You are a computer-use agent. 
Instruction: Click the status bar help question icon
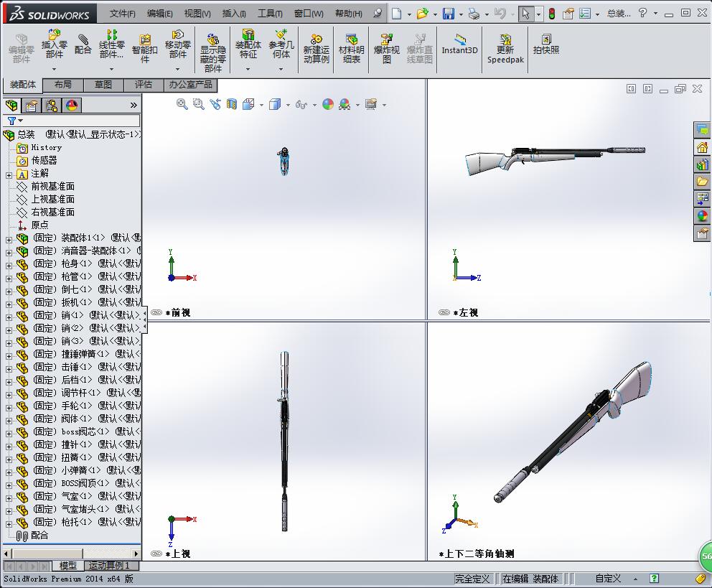654,579
